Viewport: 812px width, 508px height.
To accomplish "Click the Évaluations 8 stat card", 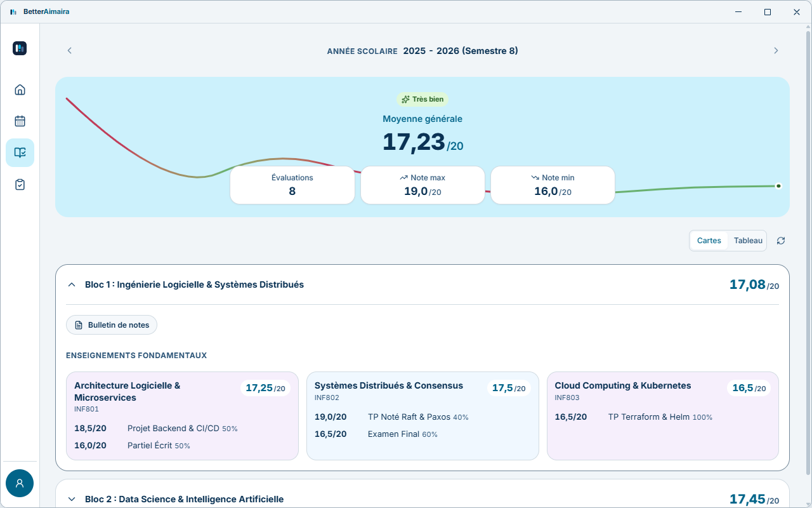I will (292, 185).
